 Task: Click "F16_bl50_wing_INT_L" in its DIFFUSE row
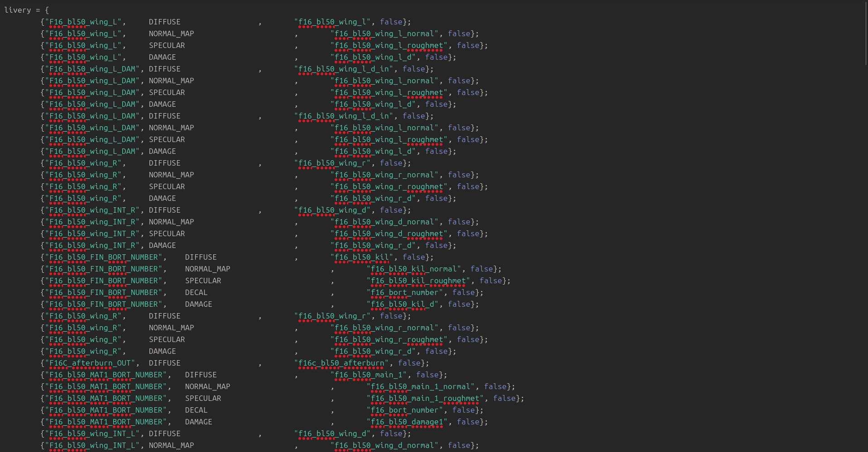[x=92, y=433]
